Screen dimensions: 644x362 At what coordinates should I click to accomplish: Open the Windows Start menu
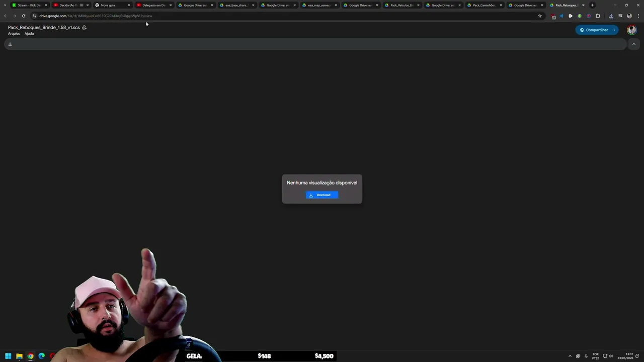point(8,356)
